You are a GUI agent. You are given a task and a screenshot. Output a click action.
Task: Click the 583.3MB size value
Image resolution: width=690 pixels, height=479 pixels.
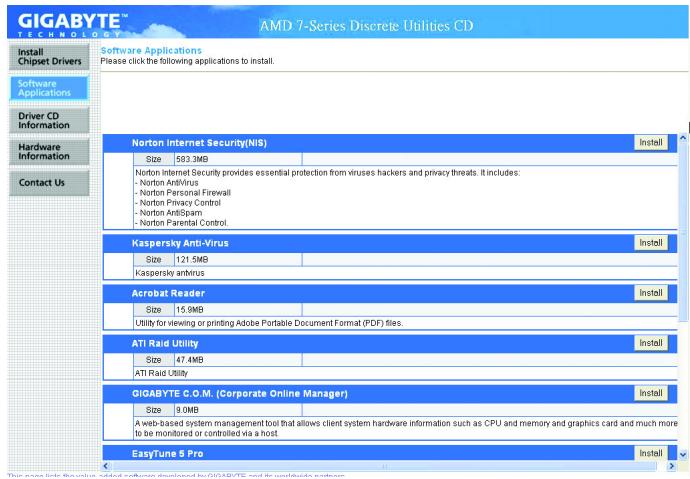(x=192, y=159)
